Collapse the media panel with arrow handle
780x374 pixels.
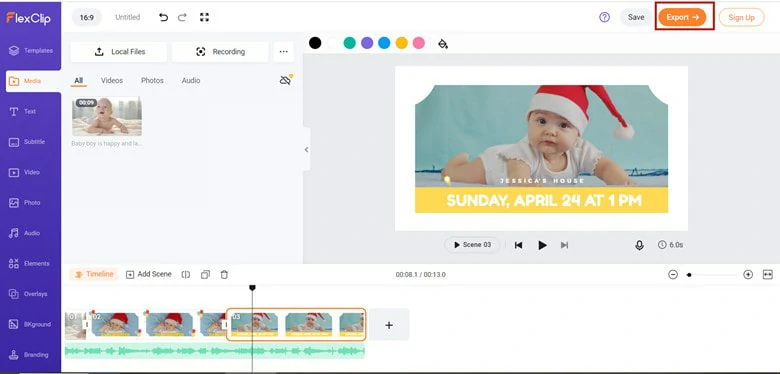[306, 149]
